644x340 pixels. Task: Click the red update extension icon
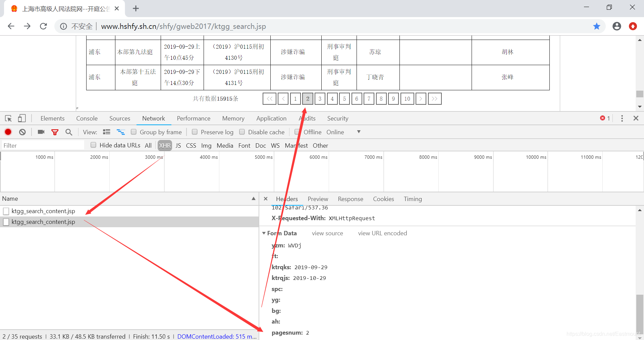(633, 26)
